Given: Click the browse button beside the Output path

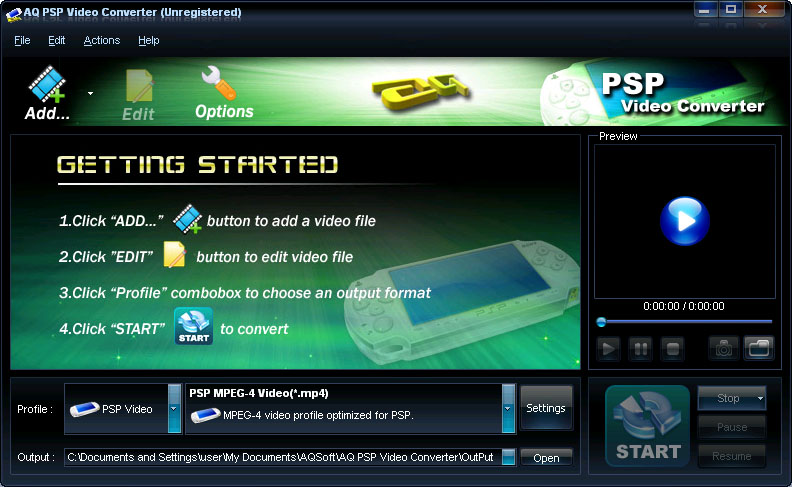Looking at the screenshot, I should [x=509, y=457].
